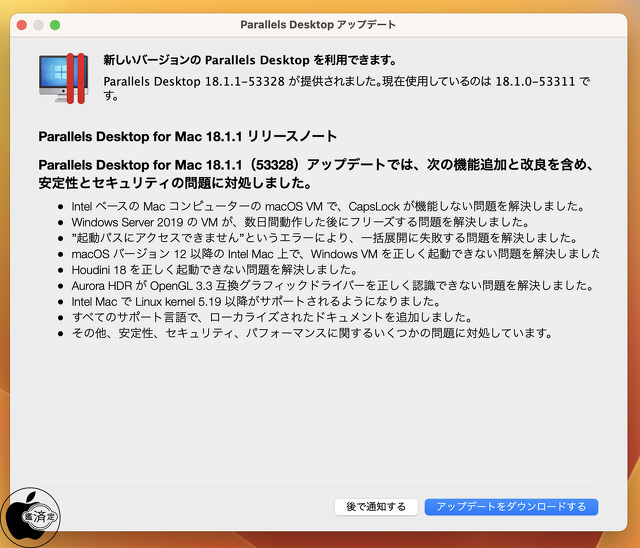This screenshot has height=548, width=640.
Task: Click the リリースノート heading for 18.1.1
Action: (188, 136)
